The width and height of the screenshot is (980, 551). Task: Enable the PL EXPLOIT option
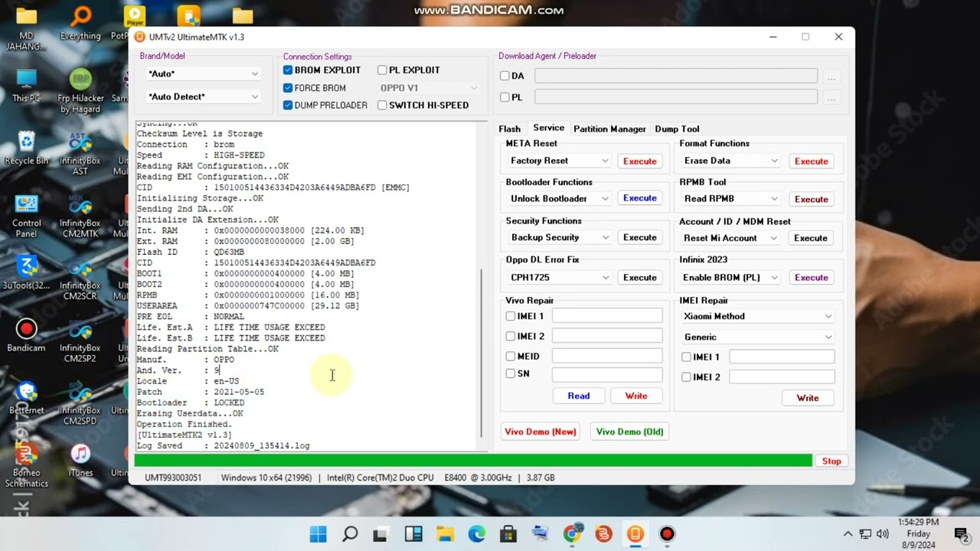point(382,70)
